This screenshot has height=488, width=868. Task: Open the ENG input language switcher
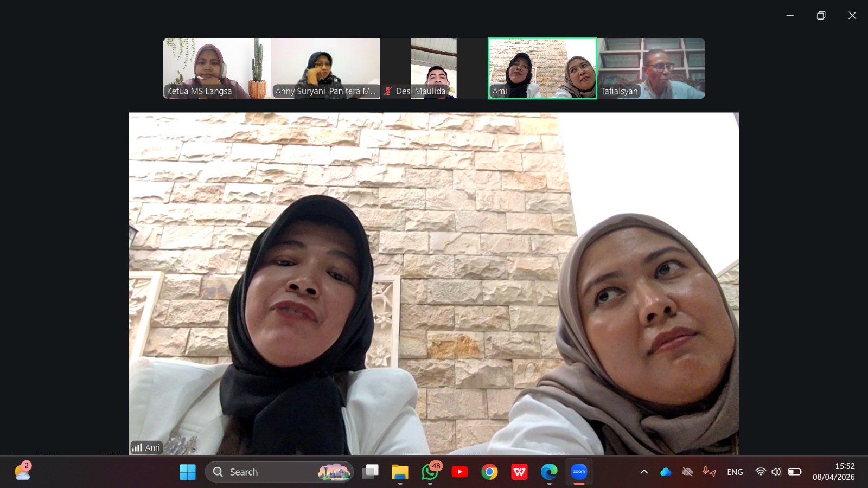735,472
